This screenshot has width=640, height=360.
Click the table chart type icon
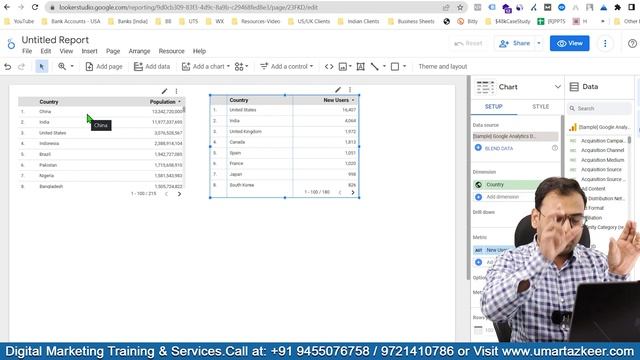485,87
